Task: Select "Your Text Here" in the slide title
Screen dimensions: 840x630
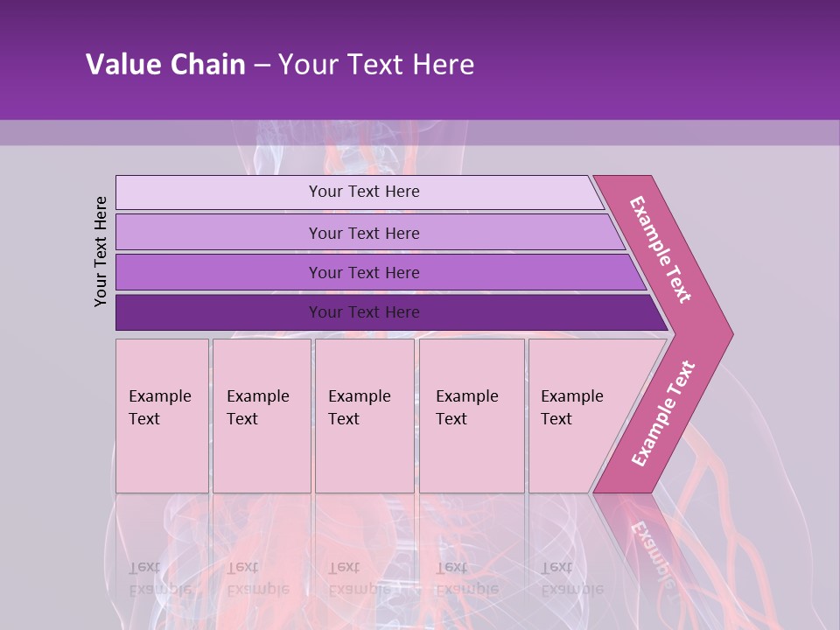Action: pos(376,65)
